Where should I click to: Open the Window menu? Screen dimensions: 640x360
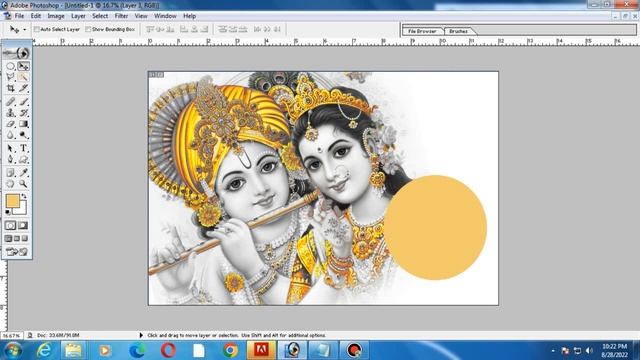pos(165,16)
